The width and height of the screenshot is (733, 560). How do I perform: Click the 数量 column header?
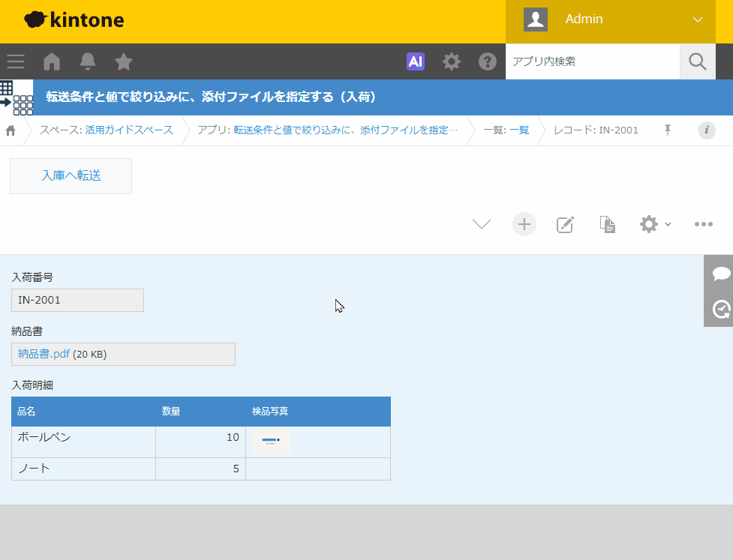200,412
